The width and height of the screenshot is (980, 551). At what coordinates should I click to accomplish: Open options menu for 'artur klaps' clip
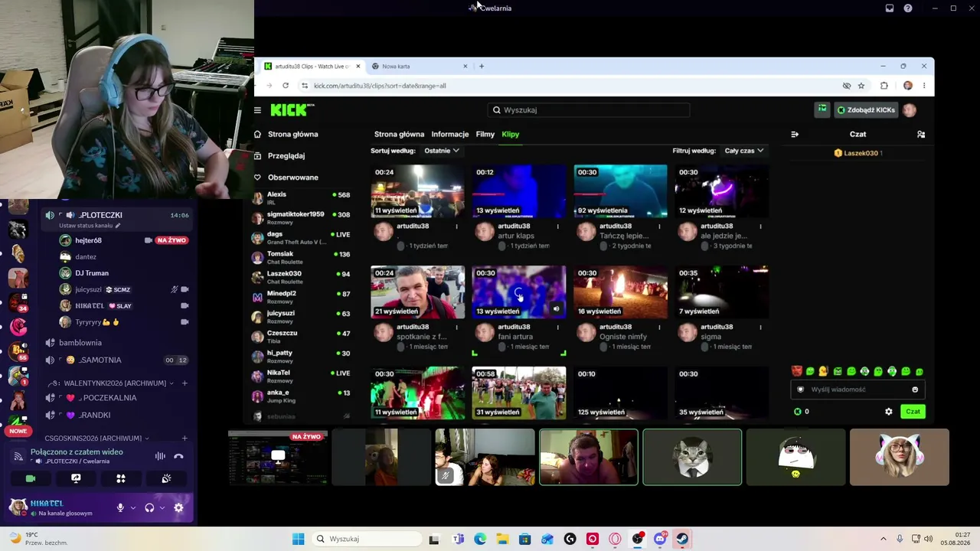[x=557, y=227]
